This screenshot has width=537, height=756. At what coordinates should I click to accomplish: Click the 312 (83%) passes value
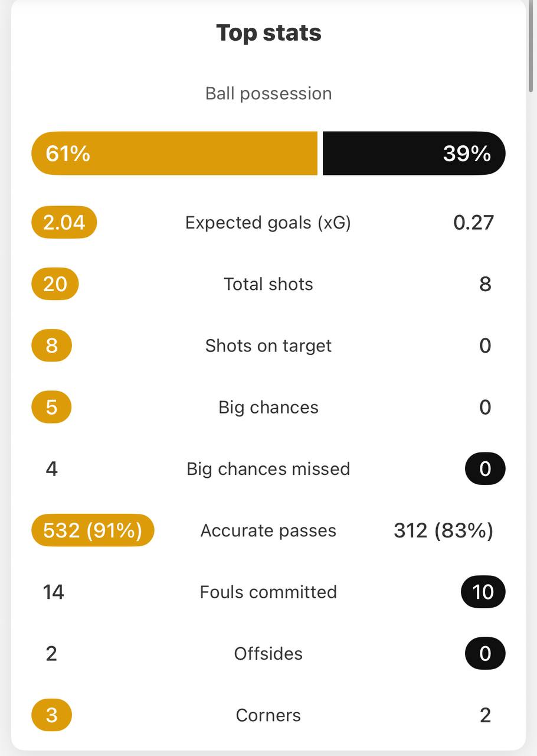[444, 530]
